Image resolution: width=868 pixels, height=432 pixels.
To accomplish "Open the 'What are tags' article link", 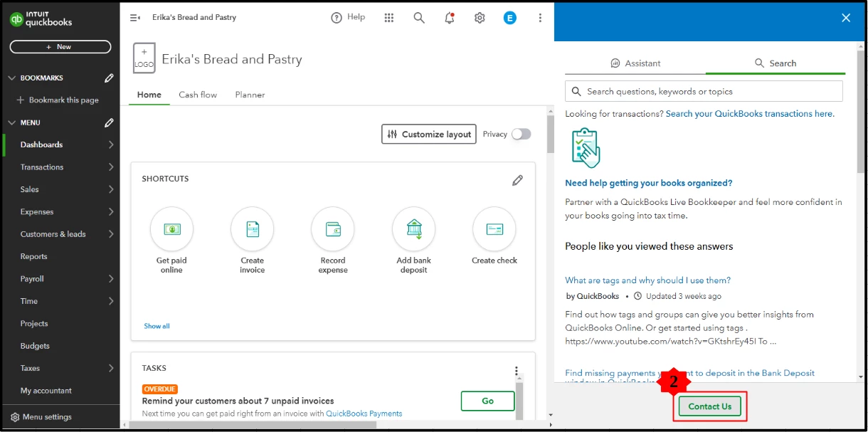I will (648, 280).
